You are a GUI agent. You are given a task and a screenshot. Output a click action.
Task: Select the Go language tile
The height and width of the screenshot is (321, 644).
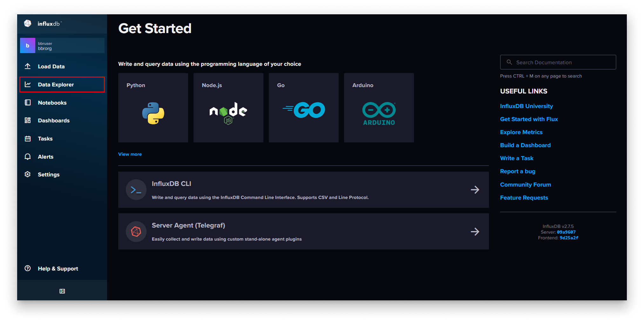point(303,107)
